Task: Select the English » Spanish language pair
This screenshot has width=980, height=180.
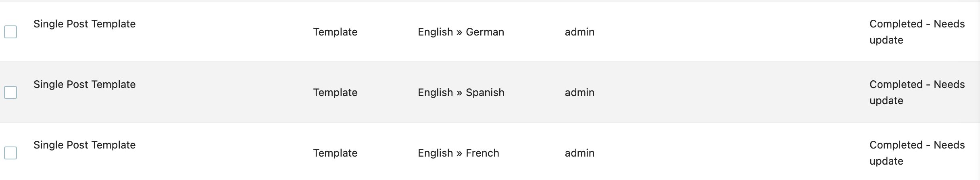Action: point(461,92)
